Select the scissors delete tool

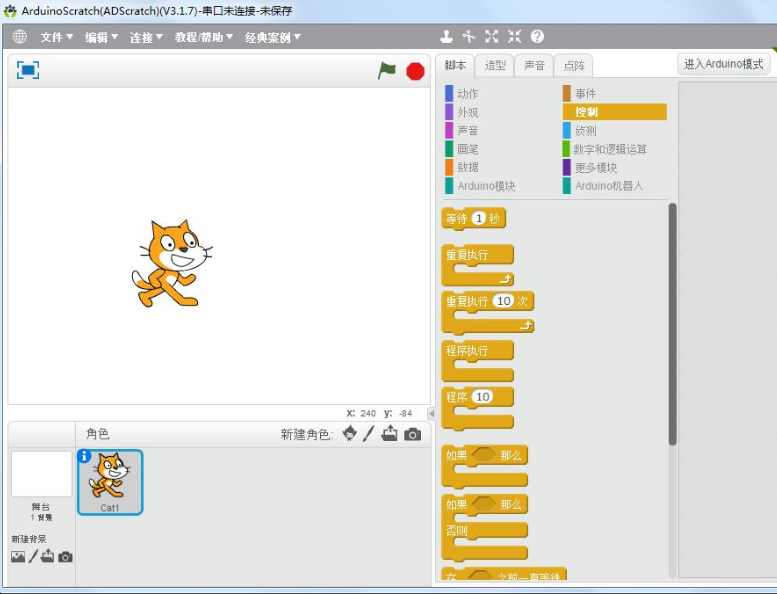pos(469,36)
